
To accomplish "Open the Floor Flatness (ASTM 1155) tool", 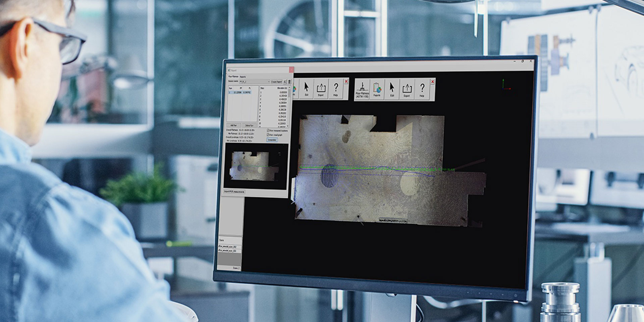I will [x=362, y=89].
